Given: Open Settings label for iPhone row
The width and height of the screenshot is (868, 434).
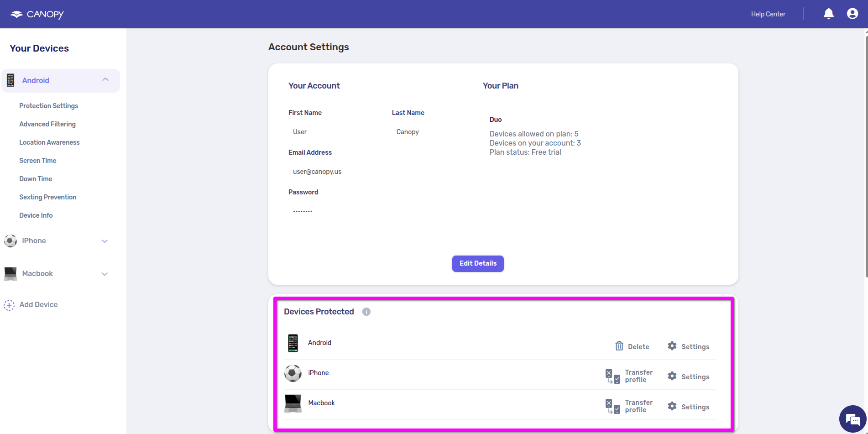Looking at the screenshot, I should (x=695, y=377).
